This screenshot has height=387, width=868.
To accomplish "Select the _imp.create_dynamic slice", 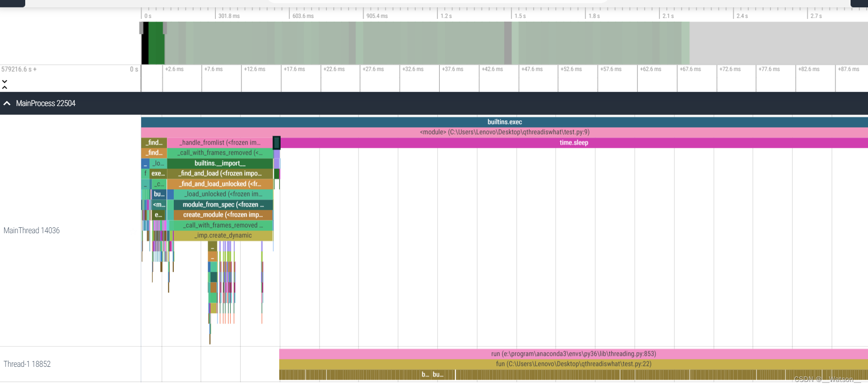I will (223, 236).
